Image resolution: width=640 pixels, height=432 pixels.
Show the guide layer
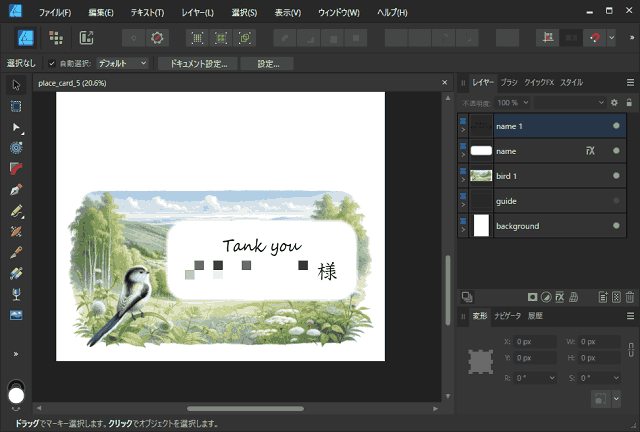(616, 200)
